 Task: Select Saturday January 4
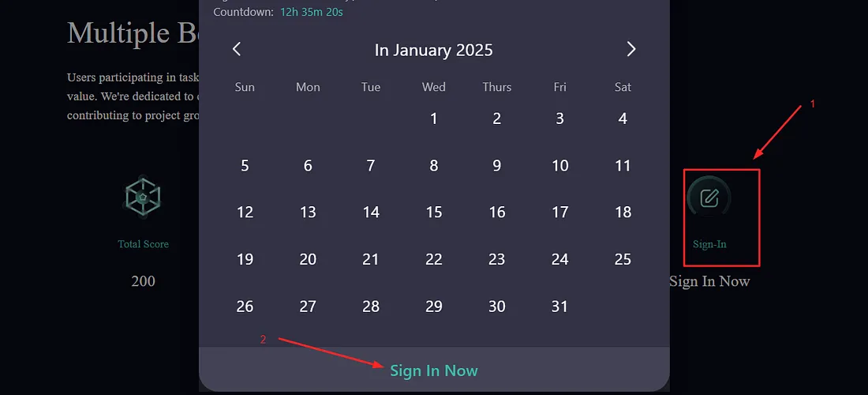pos(623,118)
